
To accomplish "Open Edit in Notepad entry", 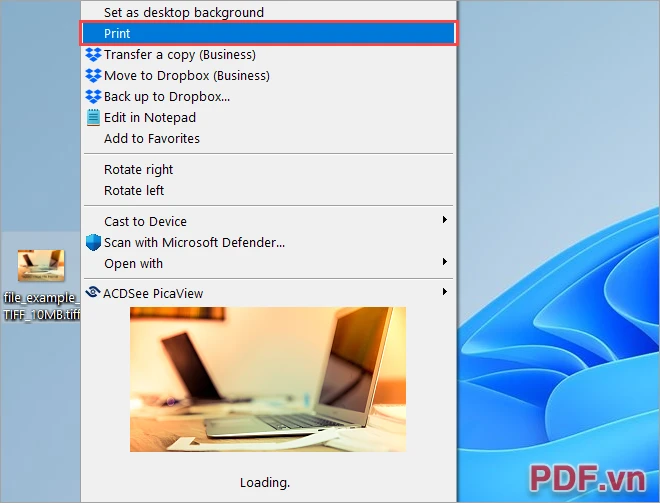I will point(268,117).
